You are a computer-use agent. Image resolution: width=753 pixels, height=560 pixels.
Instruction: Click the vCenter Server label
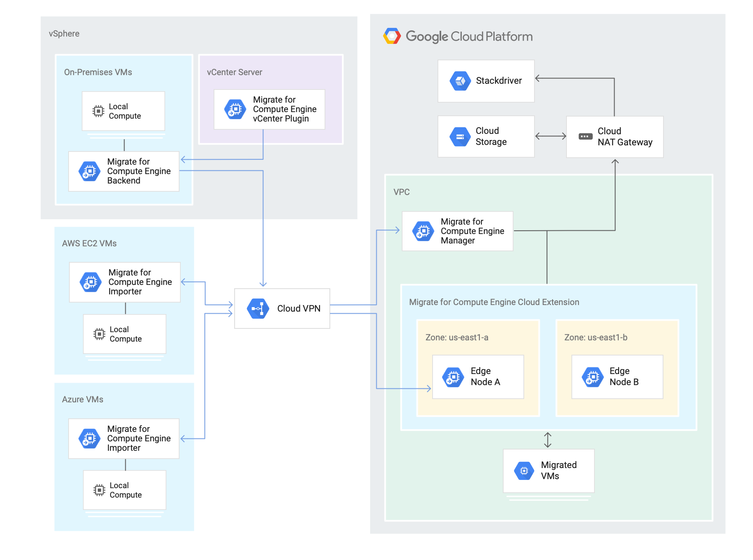(234, 72)
